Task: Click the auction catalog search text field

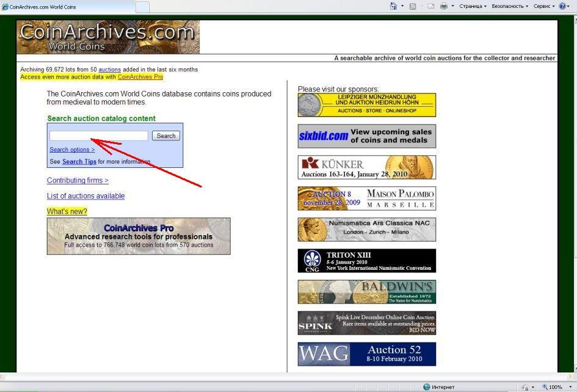Action: (x=98, y=136)
